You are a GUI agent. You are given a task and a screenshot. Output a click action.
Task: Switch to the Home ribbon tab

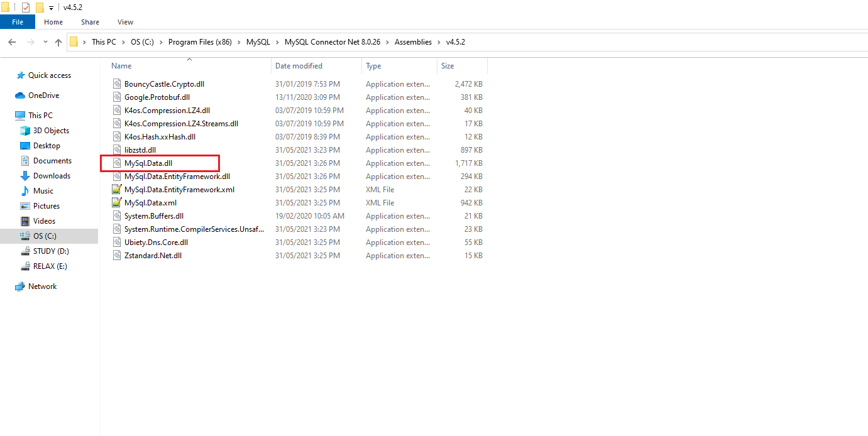(x=53, y=22)
